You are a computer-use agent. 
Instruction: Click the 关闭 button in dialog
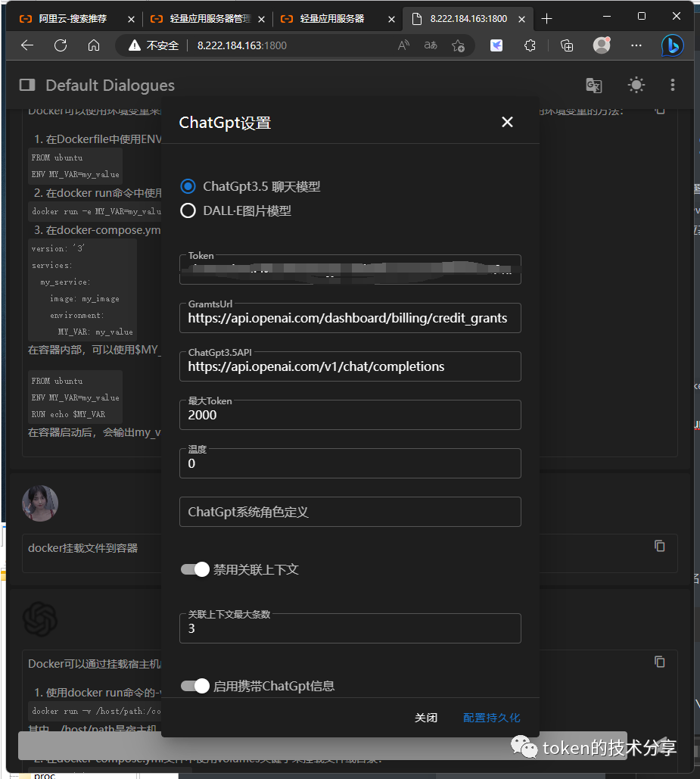tap(426, 718)
